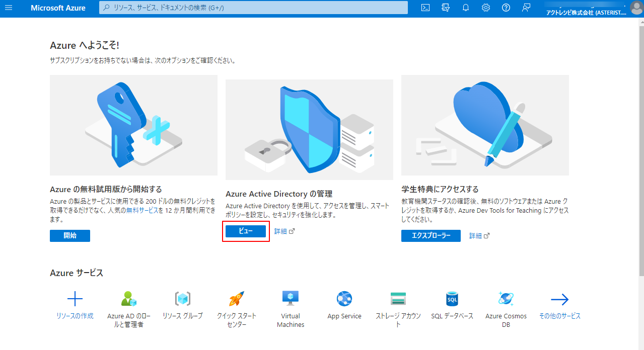The height and width of the screenshot is (350, 644).
Task: Click the SQL データベース label text
Action: [x=452, y=316]
